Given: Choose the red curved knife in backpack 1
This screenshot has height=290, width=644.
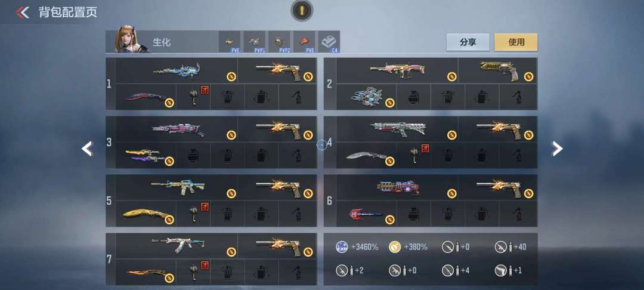Looking at the screenshot, I should [146, 97].
